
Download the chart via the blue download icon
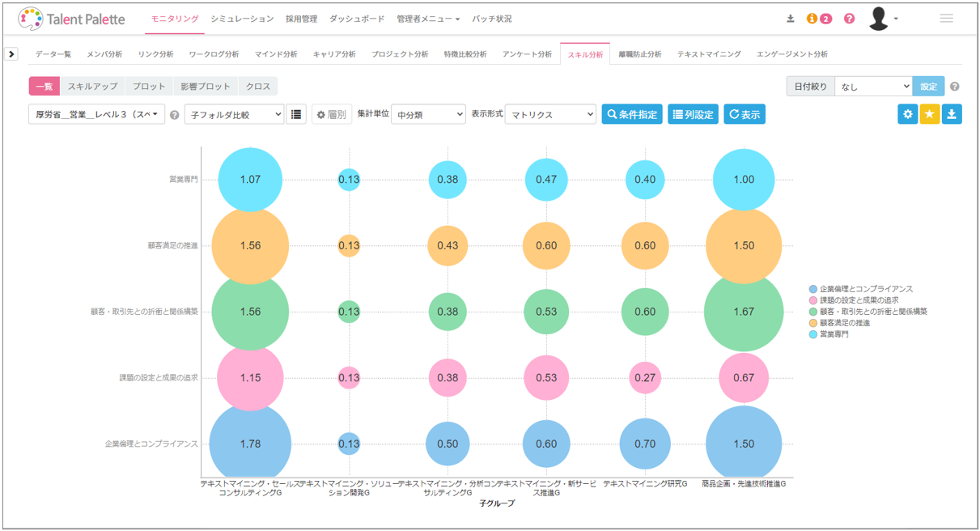pyautogui.click(x=952, y=114)
